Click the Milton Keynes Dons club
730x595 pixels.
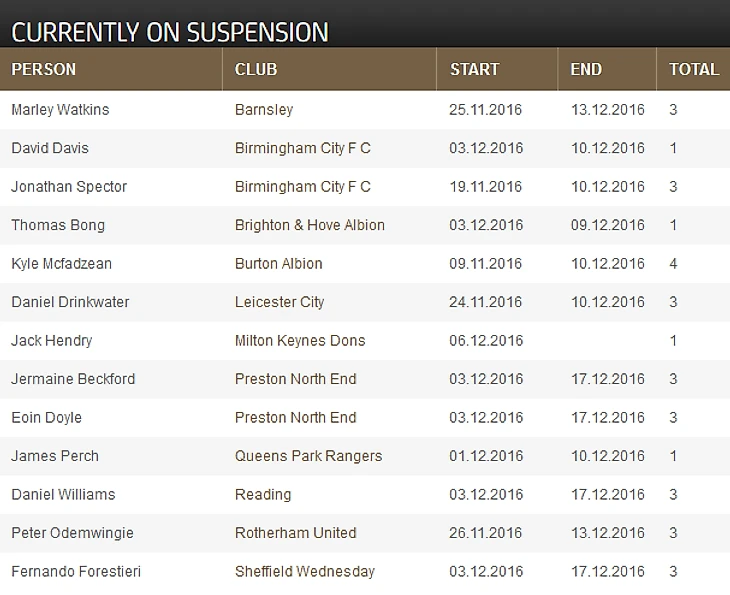click(x=300, y=341)
